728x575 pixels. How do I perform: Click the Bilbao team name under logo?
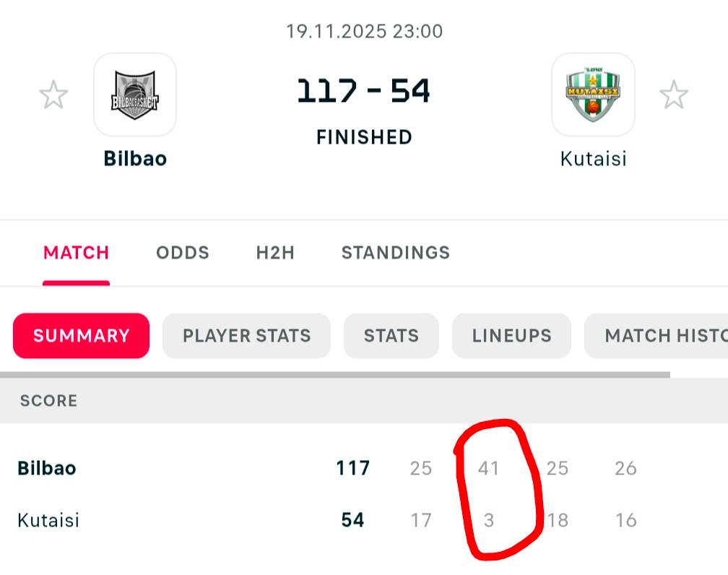tap(135, 158)
